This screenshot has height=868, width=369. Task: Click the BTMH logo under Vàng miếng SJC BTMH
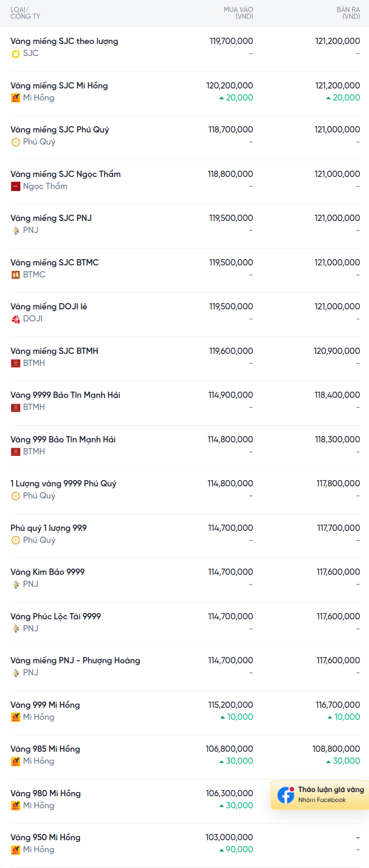(x=16, y=363)
